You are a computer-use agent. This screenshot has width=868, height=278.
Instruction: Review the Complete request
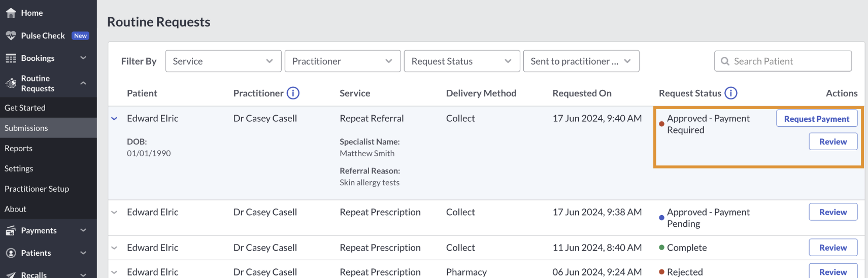click(833, 248)
